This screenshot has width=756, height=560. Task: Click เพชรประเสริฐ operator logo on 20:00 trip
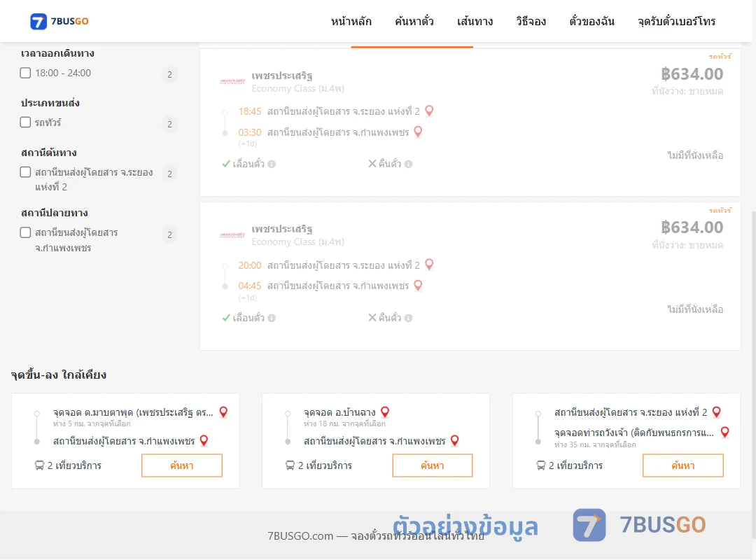point(232,235)
